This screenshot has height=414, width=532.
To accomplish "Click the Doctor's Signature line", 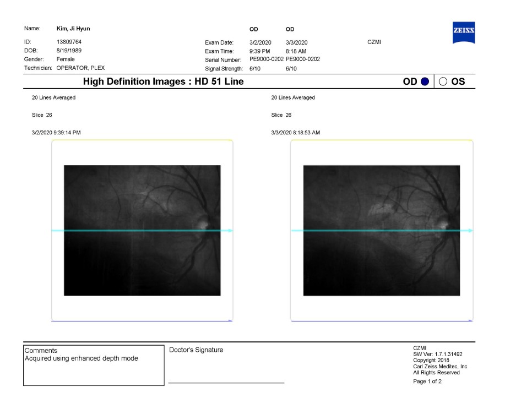I will pyautogui.click(x=226, y=383).
